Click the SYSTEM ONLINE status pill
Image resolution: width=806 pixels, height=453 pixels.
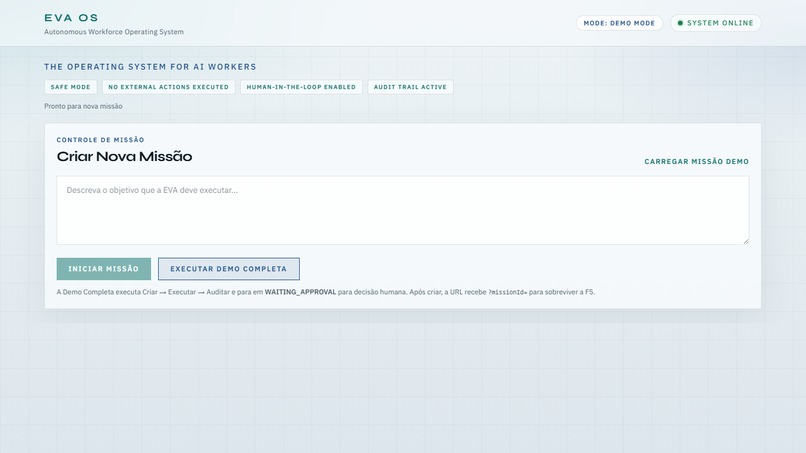click(x=716, y=23)
